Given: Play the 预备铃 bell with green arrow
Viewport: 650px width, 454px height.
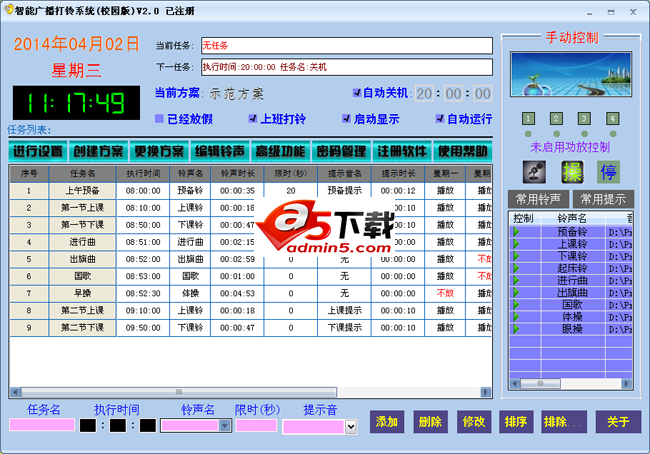Looking at the screenshot, I should point(517,232).
